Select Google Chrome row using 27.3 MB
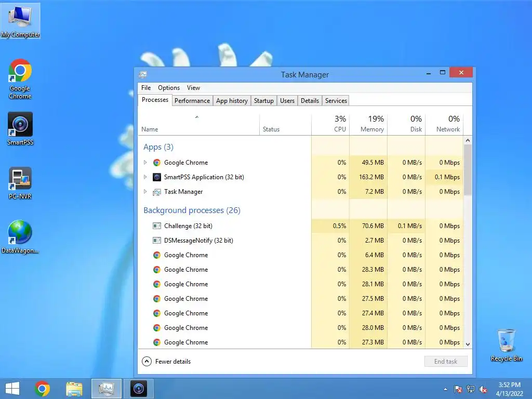Image resolution: width=532 pixels, height=399 pixels. click(x=301, y=342)
